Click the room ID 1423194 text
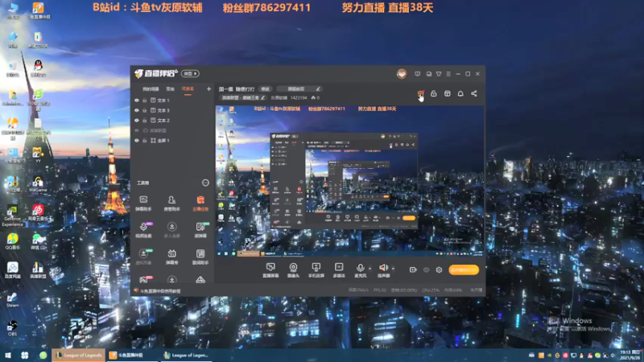Viewport: 644px width, 362px height. 299,97
